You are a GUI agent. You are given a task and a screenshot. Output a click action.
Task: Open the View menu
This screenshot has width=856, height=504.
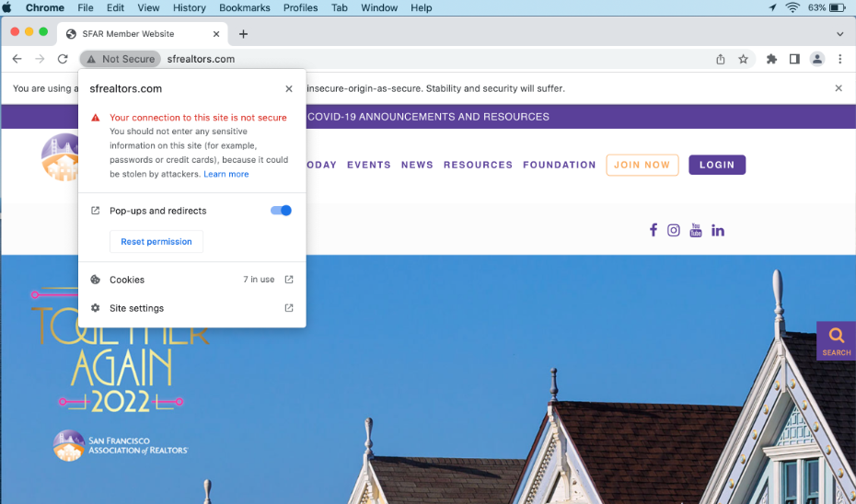pos(148,7)
